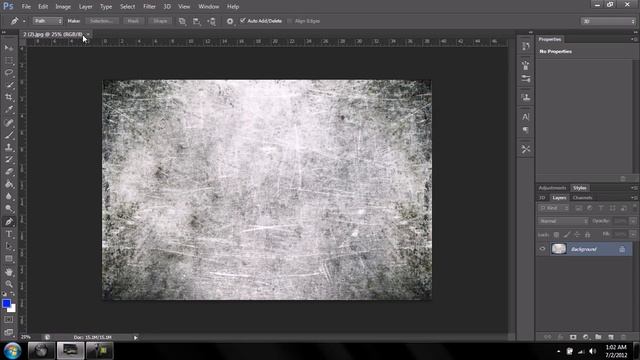Open the Filter menu

click(149, 7)
